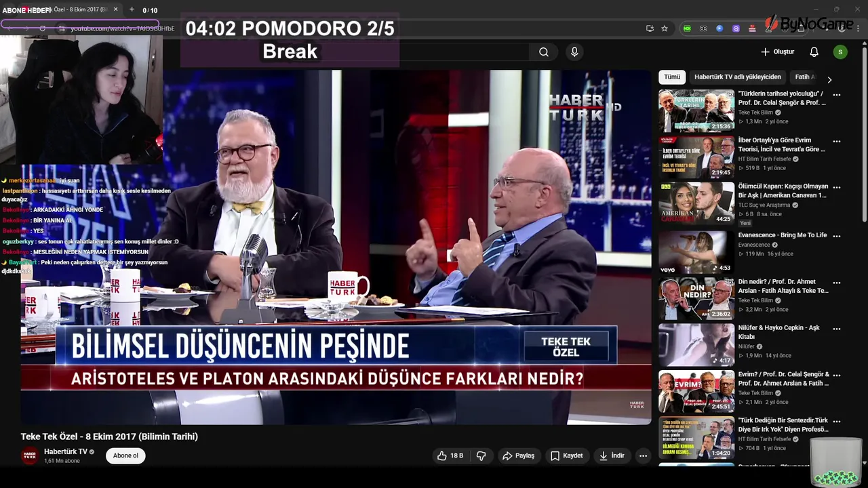This screenshot has height=488, width=868.
Task: Click İndir to download the video
Action: tap(611, 456)
